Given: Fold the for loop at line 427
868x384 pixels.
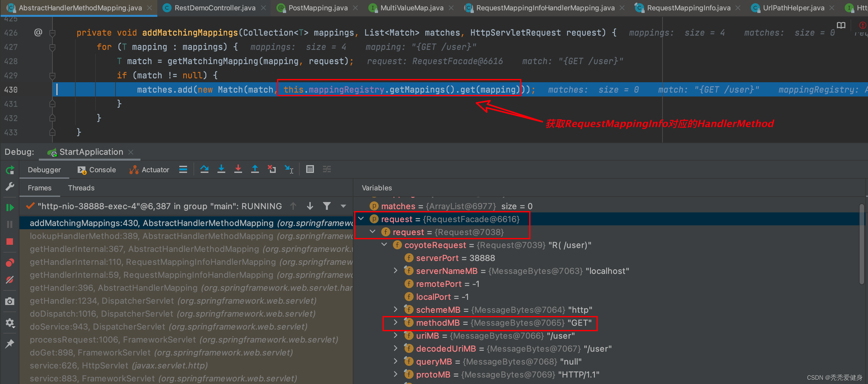Looking at the screenshot, I should pyautogui.click(x=52, y=47).
